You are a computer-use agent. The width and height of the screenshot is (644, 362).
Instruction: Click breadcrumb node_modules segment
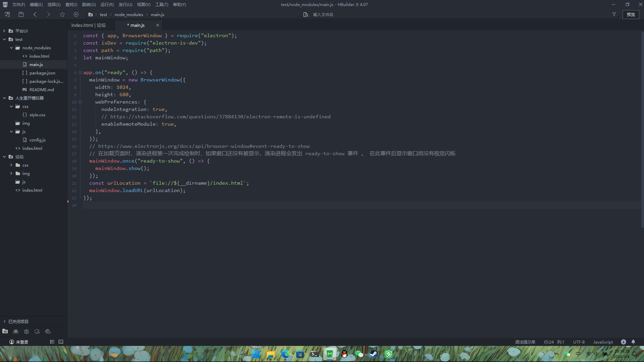(129, 14)
